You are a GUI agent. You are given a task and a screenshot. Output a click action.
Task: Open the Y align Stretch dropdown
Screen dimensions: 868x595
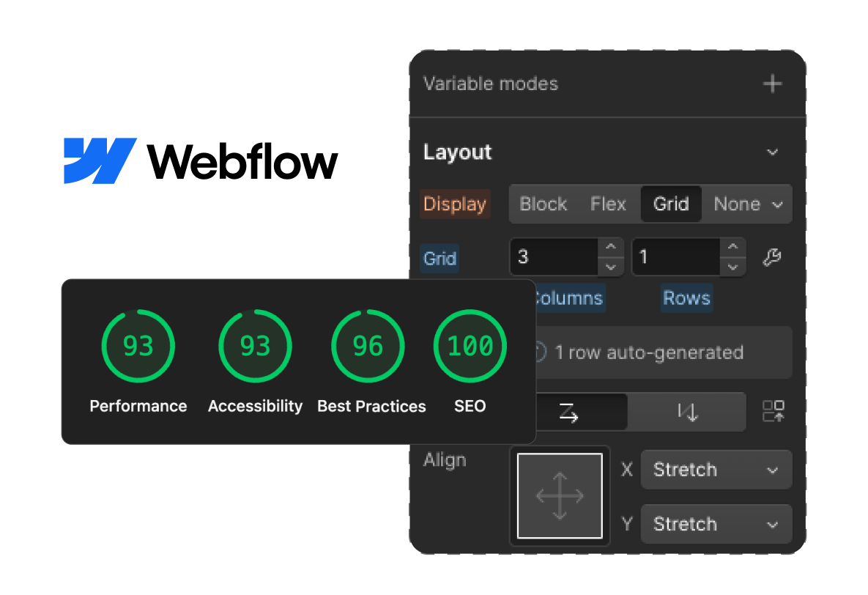point(716,524)
